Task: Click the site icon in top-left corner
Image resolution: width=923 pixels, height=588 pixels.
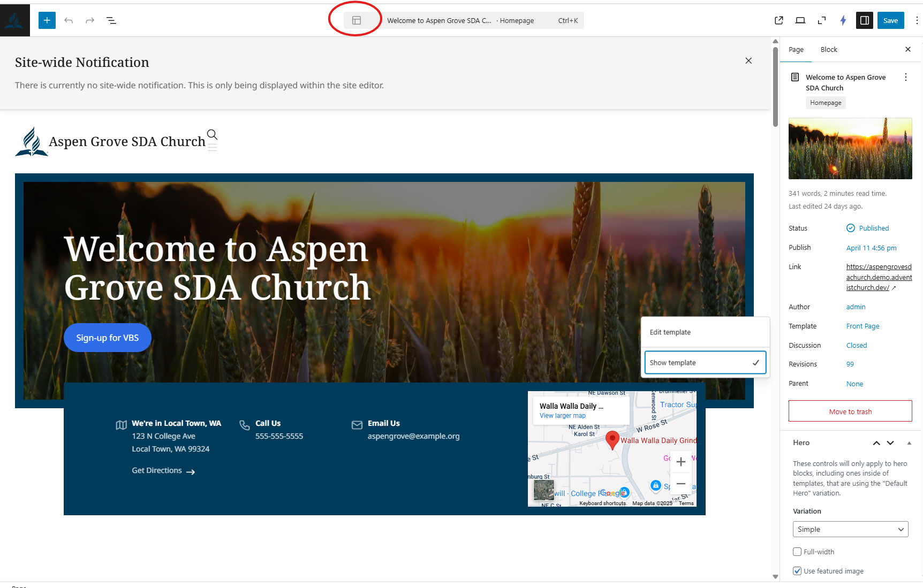Action: pos(15,20)
